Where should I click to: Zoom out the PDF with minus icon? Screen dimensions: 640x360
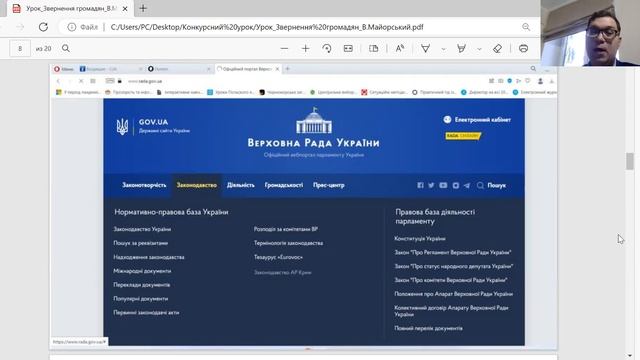(x=284, y=48)
